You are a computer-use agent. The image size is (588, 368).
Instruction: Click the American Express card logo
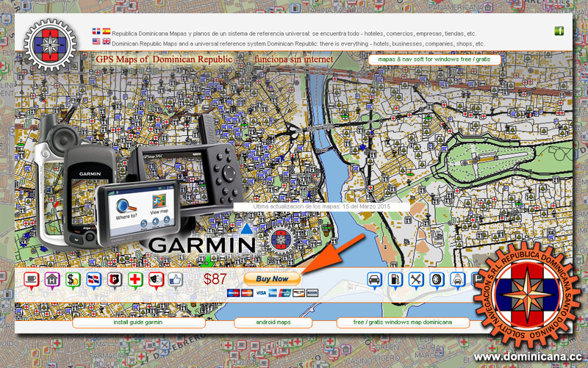tap(273, 293)
